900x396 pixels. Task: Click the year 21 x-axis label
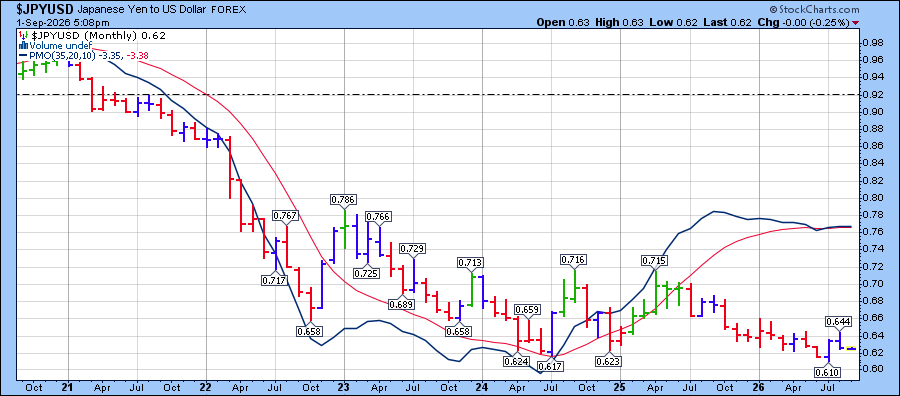pyautogui.click(x=67, y=387)
